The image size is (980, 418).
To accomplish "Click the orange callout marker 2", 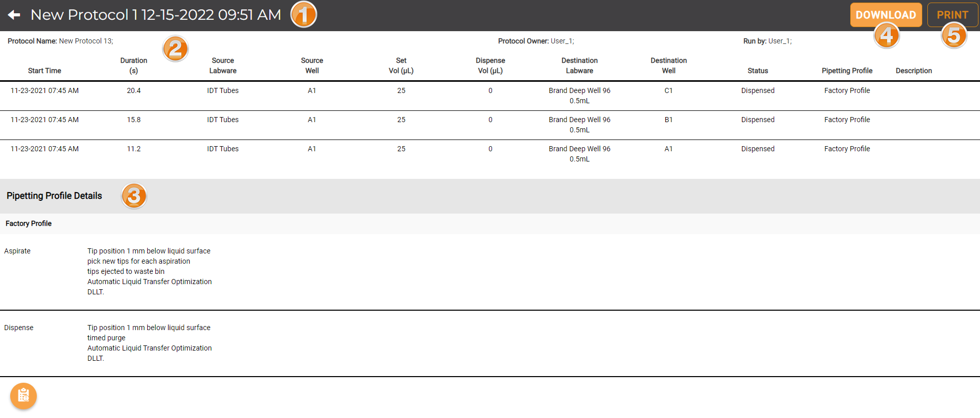I will tap(175, 49).
